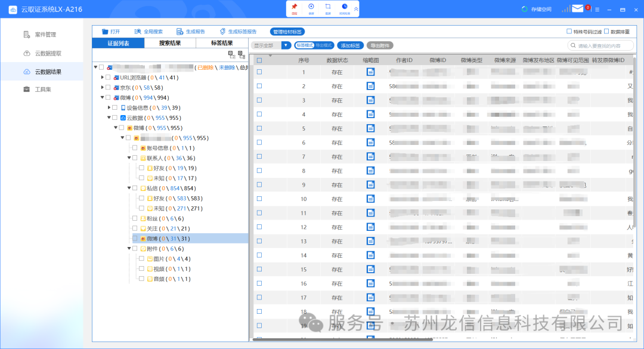Screen dimensions: 644x349
Task: Click the 打开 folder icon
Action: [105, 32]
